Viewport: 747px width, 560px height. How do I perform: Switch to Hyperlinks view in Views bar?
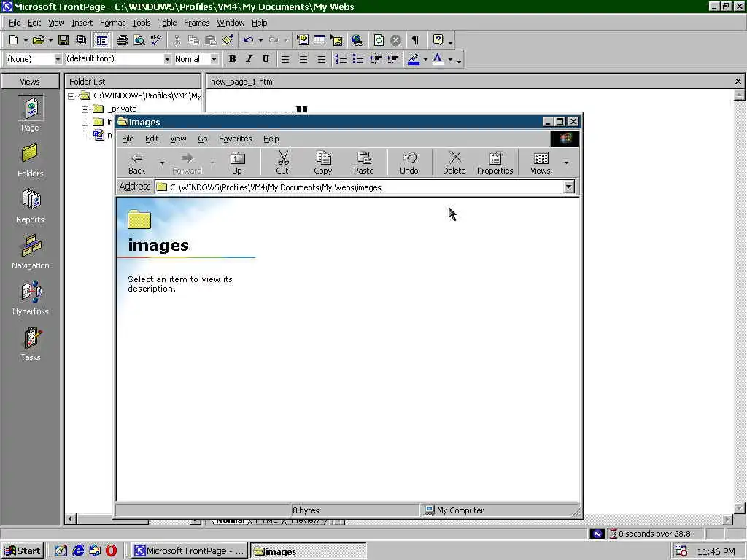pos(30,297)
